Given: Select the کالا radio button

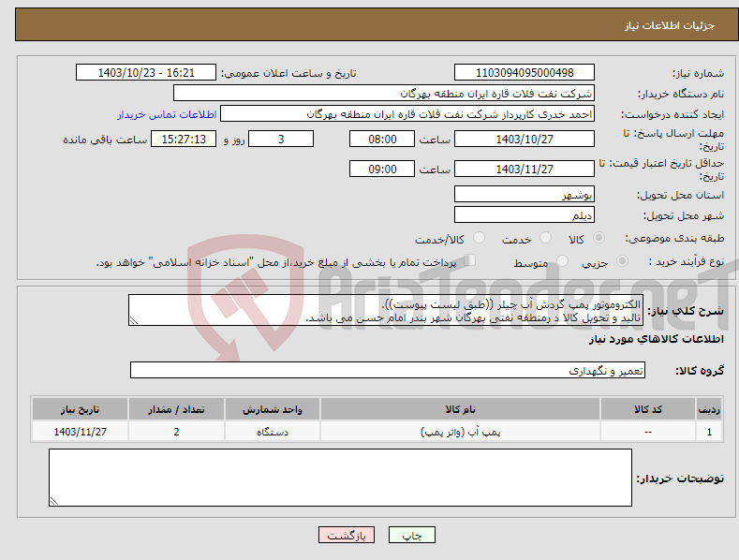Looking at the screenshot, I should point(599,238).
